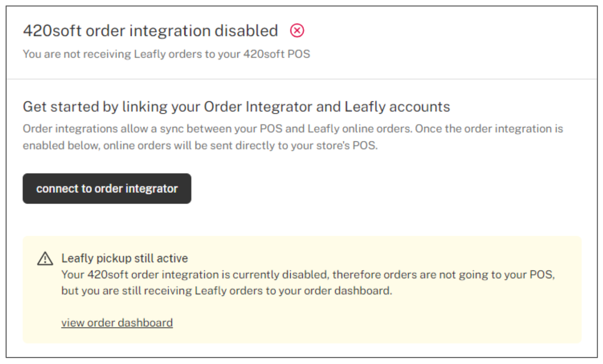Click the divider line under the status header

click(x=301, y=79)
